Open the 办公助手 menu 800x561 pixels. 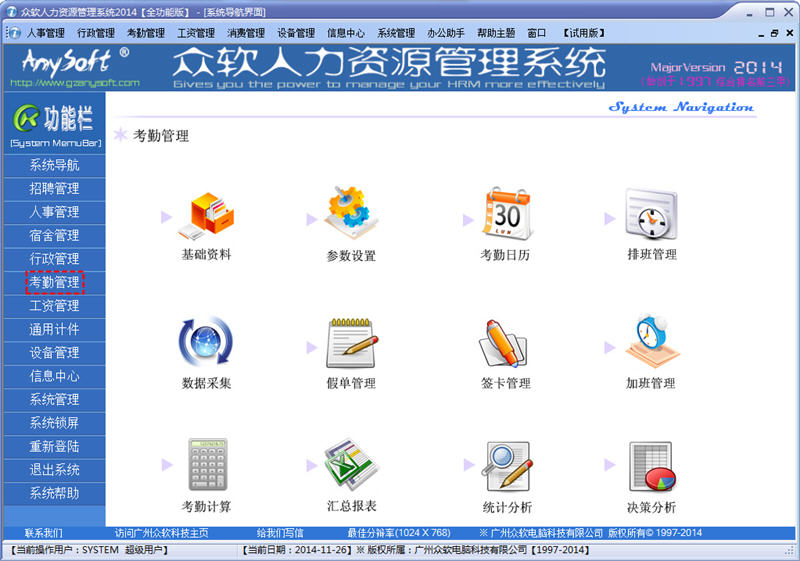(x=446, y=33)
